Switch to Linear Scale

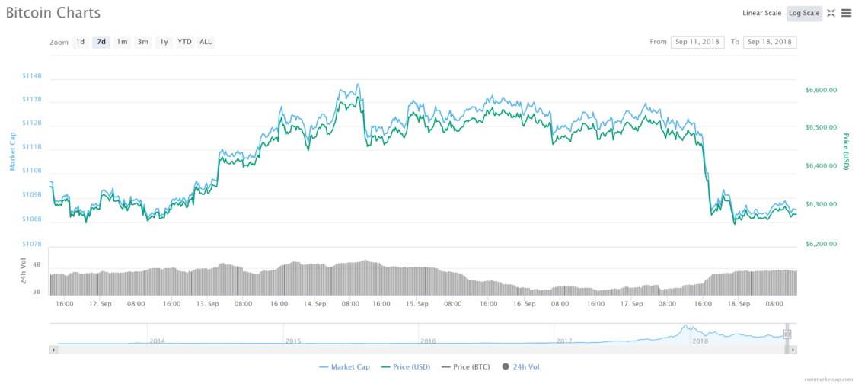761,13
